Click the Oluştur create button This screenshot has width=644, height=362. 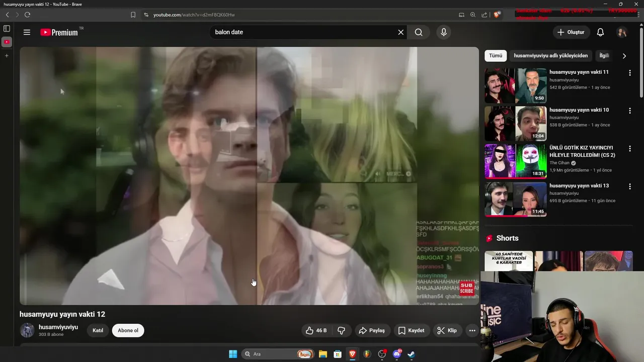[x=571, y=32]
